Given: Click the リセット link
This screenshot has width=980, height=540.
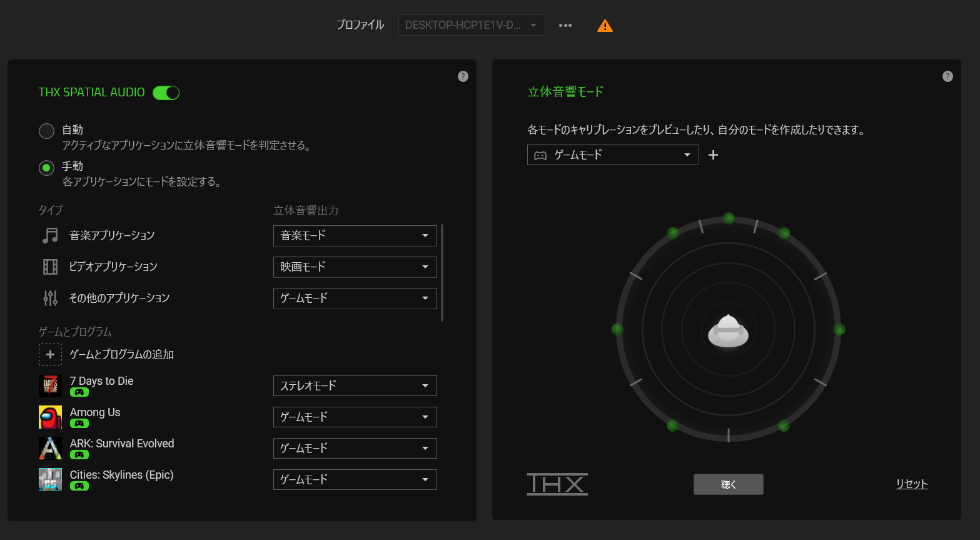Looking at the screenshot, I should point(912,484).
